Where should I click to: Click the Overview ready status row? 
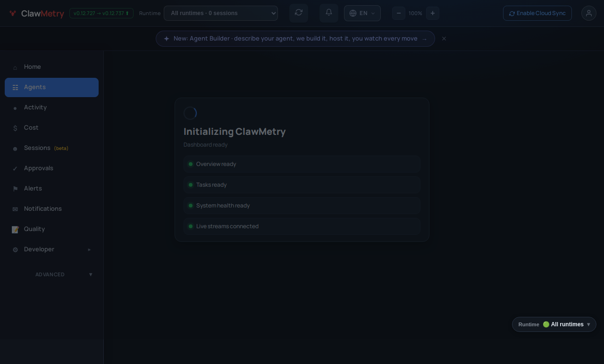(x=302, y=164)
